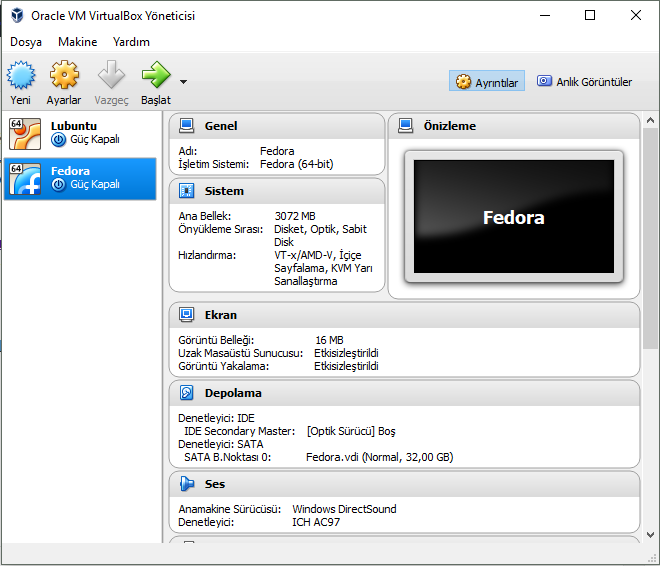Screen dimensions: 660x566
Task: Select the Lubuntu virtual machine
Action: click(x=80, y=133)
